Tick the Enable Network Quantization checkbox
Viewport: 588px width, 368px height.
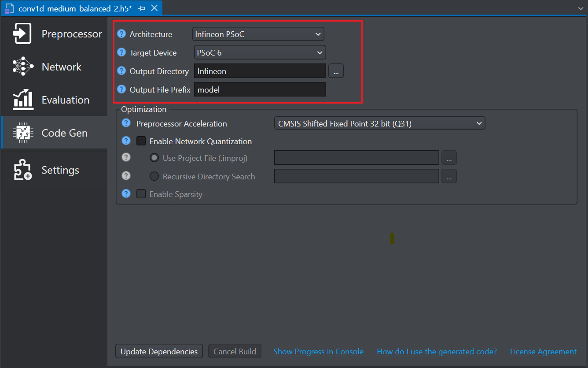[141, 141]
